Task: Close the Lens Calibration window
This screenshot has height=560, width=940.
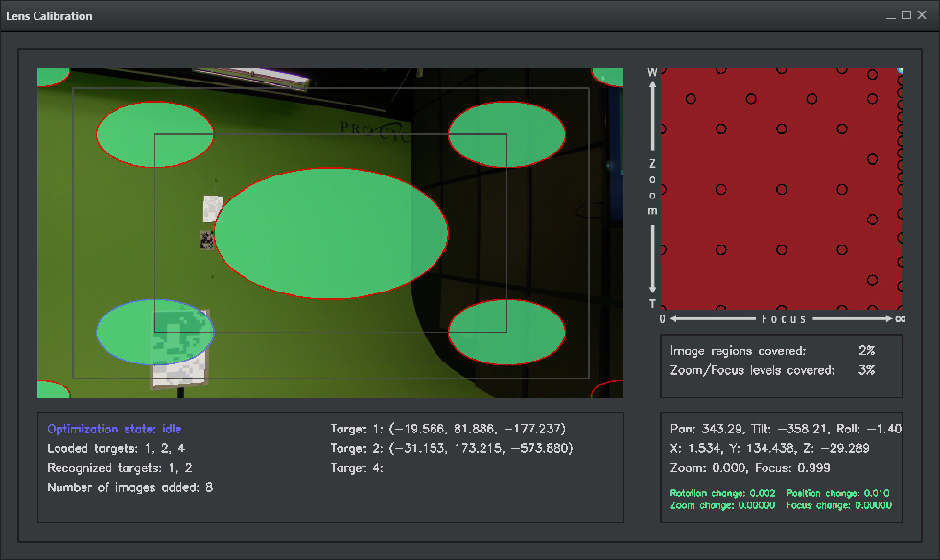Action: [923, 15]
